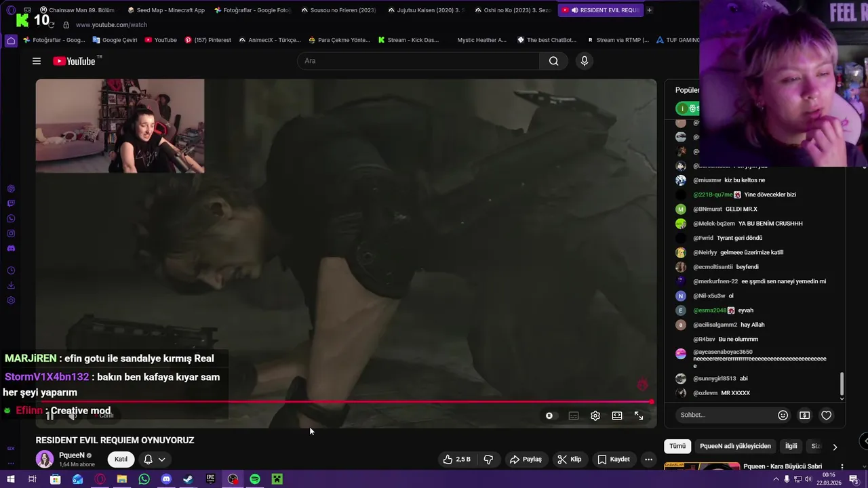Open the YouTube hamburger guide menu
The image size is (868, 488).
(37, 61)
